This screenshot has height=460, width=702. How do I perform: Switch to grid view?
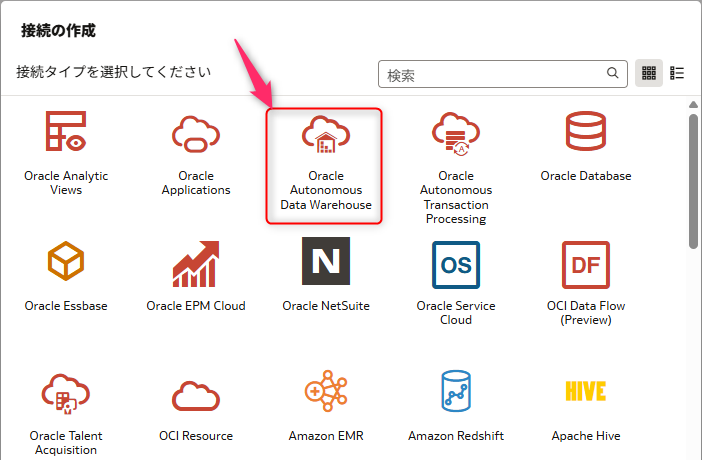(x=649, y=73)
